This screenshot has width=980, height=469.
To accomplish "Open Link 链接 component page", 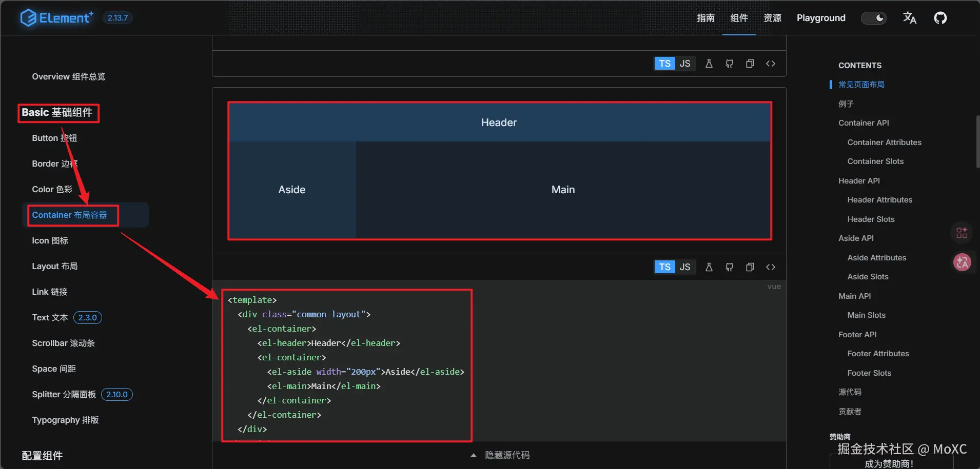I will [x=50, y=292].
